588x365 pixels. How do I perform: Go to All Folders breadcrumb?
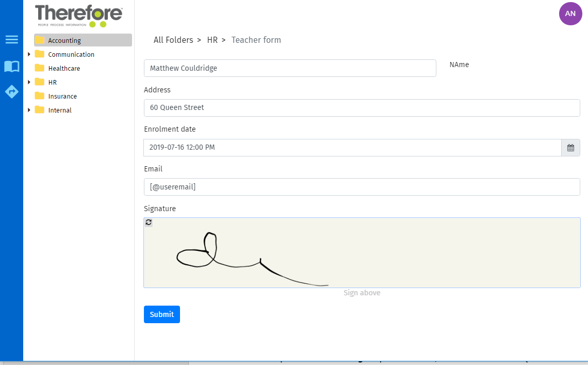click(x=173, y=40)
